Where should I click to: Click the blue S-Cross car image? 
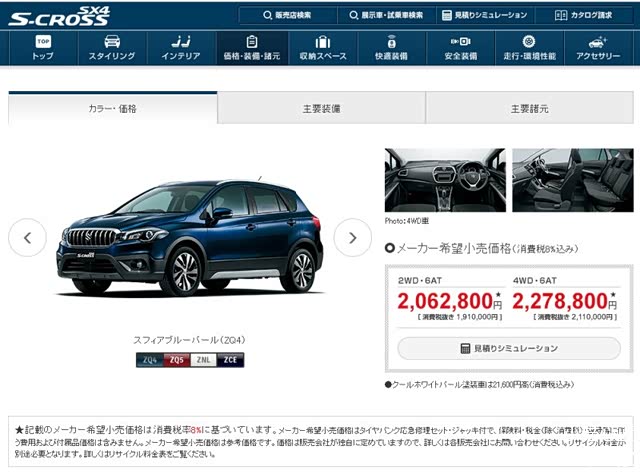pyautogui.click(x=190, y=238)
